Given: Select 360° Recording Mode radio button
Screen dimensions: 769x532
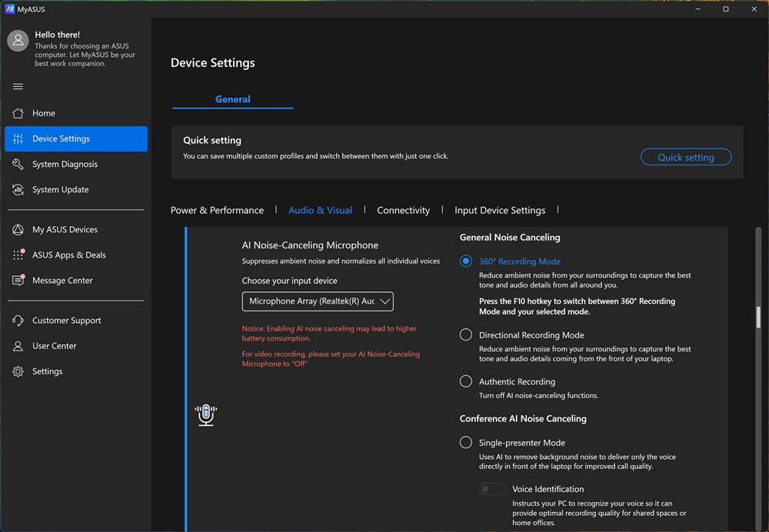Looking at the screenshot, I should tap(466, 261).
